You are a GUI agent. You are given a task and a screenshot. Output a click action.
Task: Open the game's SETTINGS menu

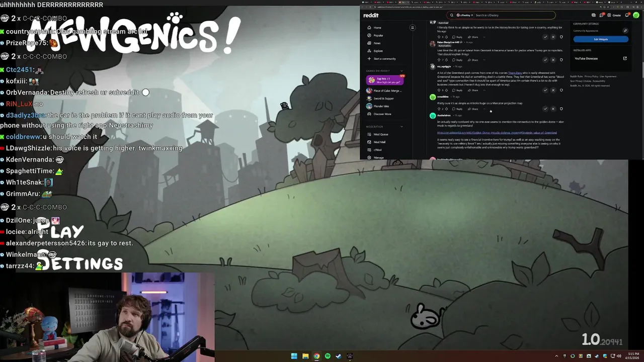80,262
